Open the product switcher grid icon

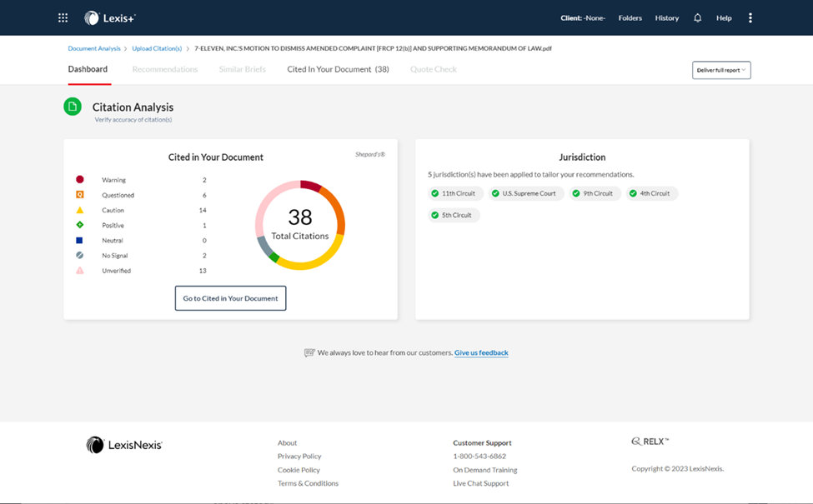(x=63, y=18)
